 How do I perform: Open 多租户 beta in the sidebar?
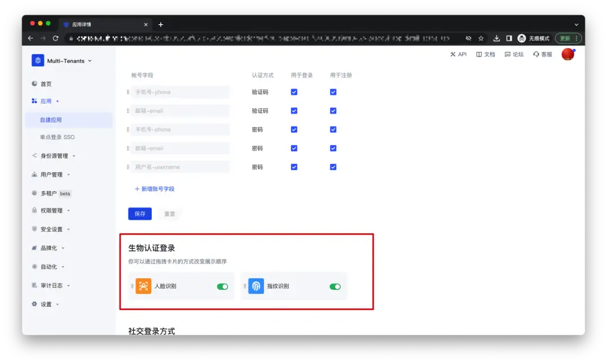55,193
